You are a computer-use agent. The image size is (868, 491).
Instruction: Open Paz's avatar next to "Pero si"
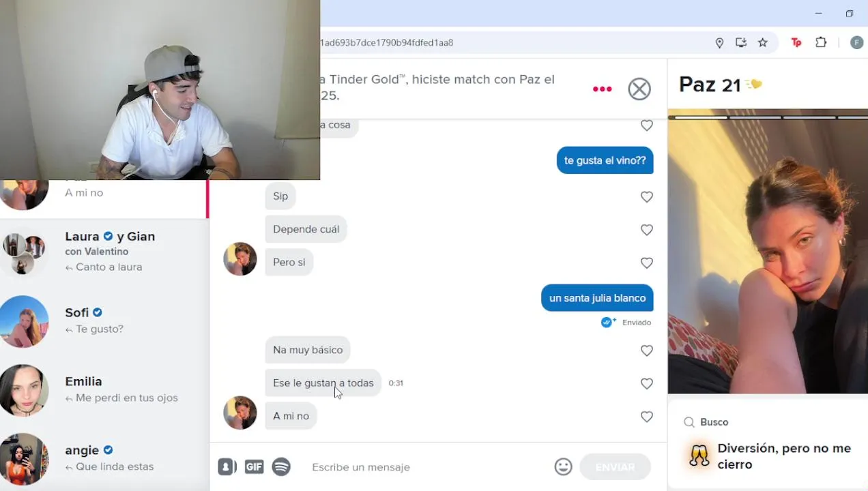point(240,259)
